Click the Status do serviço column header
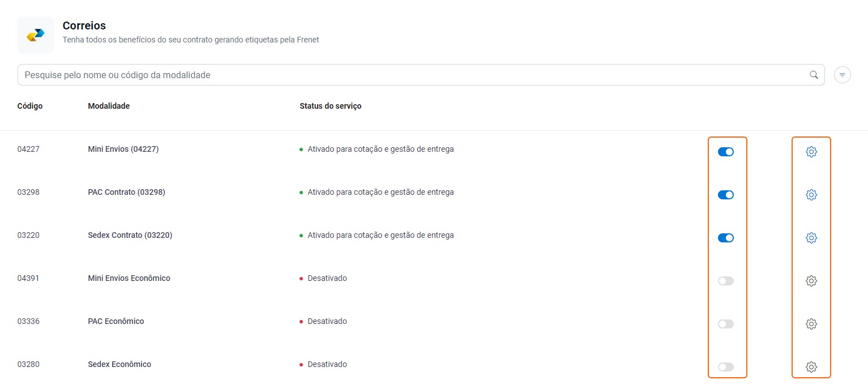868x384 pixels. [x=330, y=106]
